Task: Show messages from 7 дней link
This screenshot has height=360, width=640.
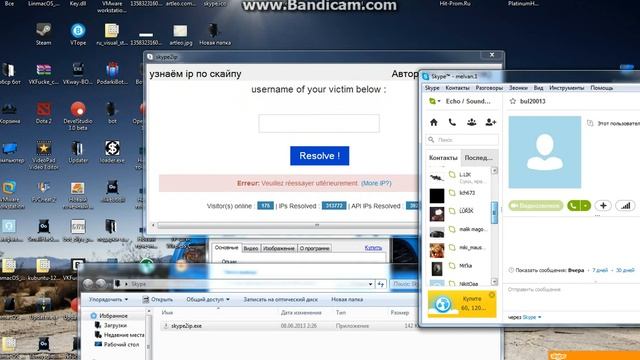Action: (x=600, y=270)
